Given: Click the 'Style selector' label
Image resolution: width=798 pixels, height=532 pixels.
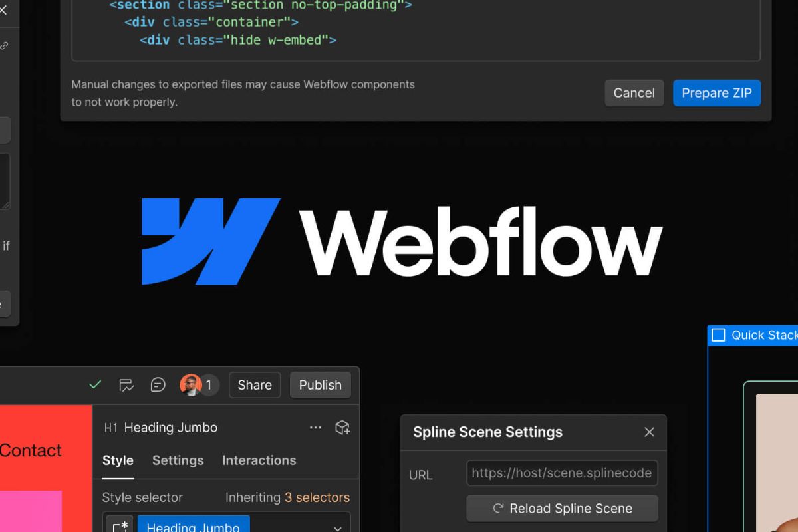Looking at the screenshot, I should (x=142, y=497).
